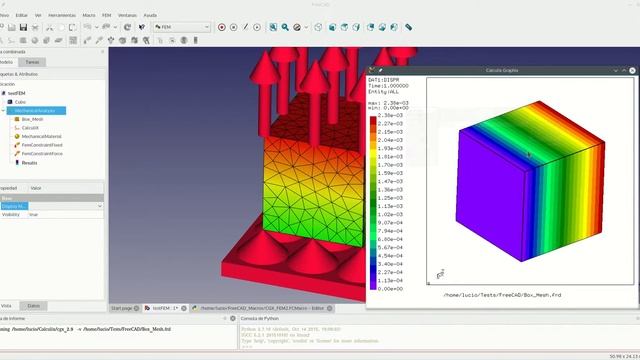Select the CalculiX tree item
The image size is (640, 360).
[x=30, y=128]
